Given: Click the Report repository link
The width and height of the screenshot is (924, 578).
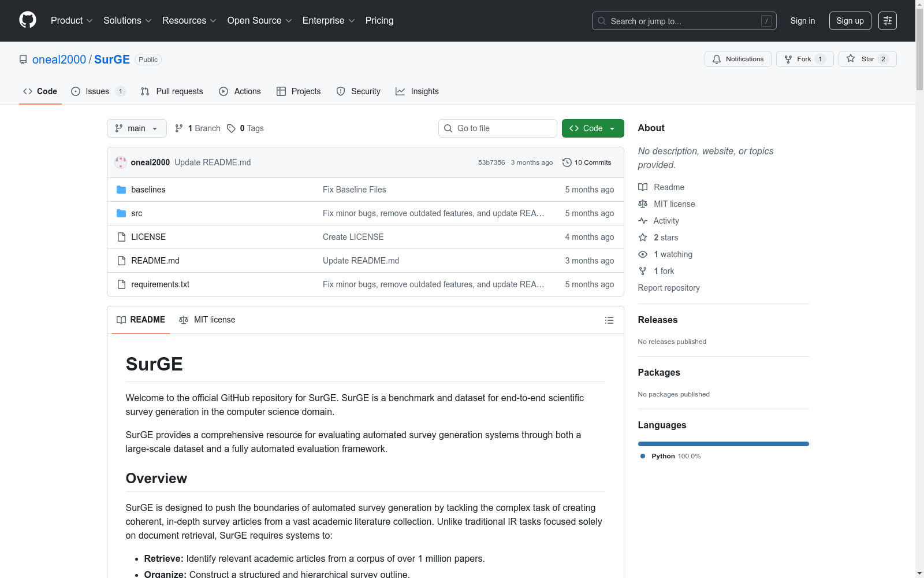Looking at the screenshot, I should [669, 288].
